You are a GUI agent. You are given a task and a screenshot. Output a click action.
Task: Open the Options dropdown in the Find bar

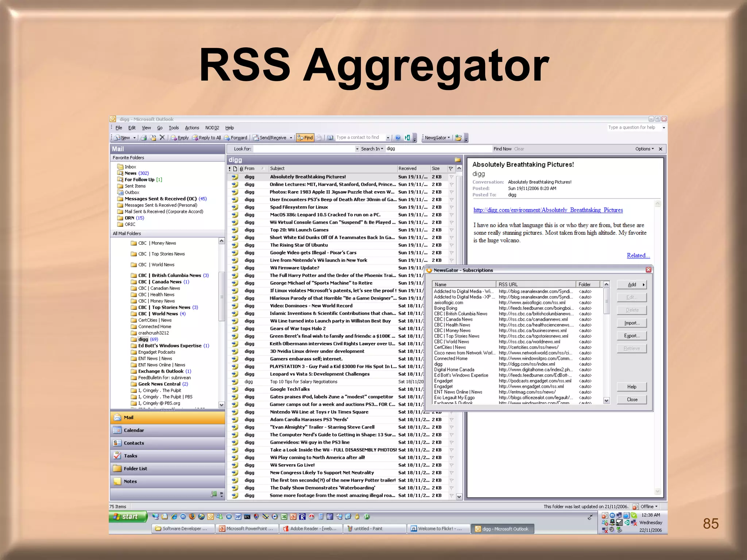tap(645, 149)
